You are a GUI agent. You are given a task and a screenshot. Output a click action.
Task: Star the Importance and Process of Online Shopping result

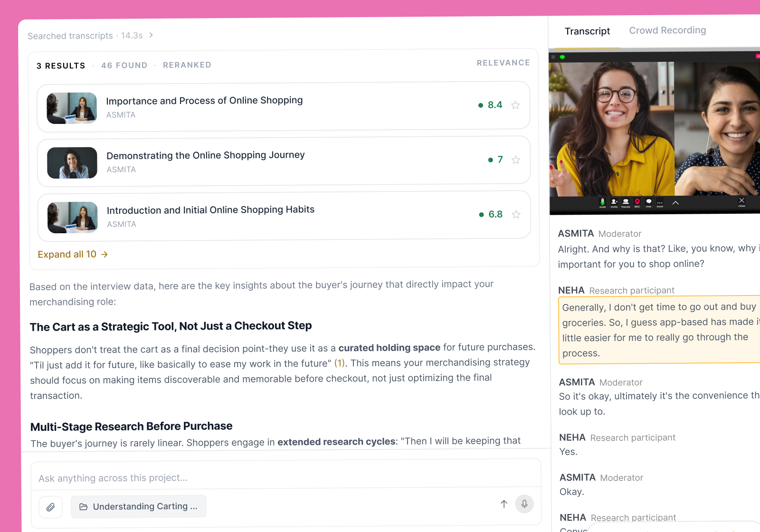pyautogui.click(x=515, y=105)
